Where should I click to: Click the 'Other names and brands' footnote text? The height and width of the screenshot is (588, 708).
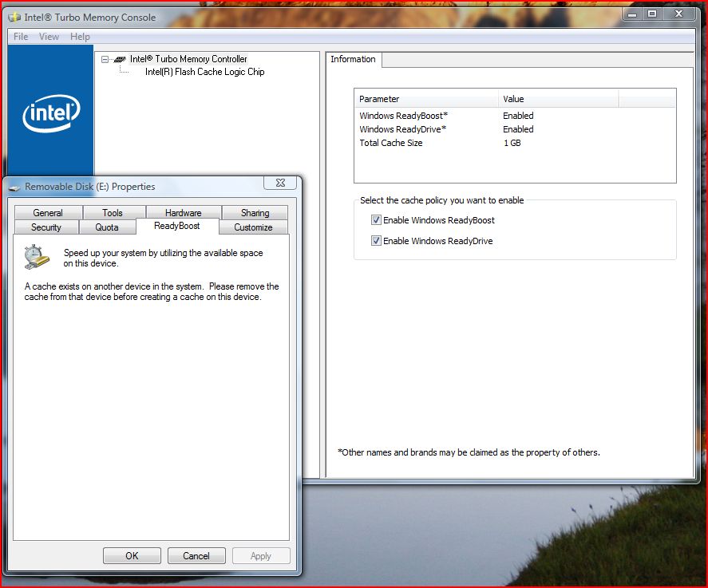(469, 452)
